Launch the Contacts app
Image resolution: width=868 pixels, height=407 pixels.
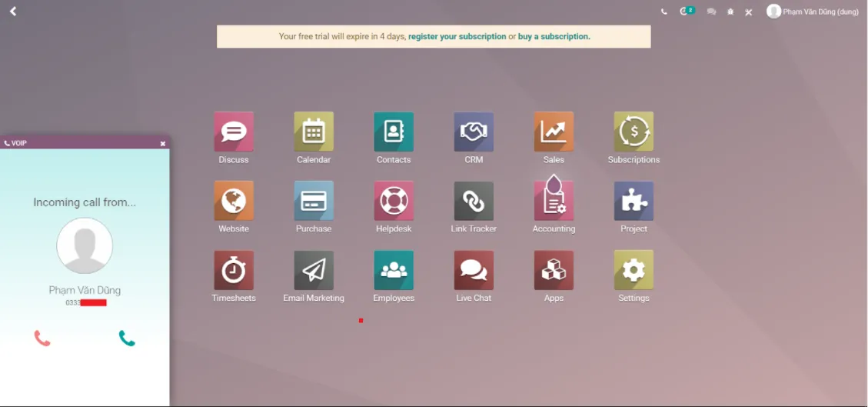coord(394,132)
